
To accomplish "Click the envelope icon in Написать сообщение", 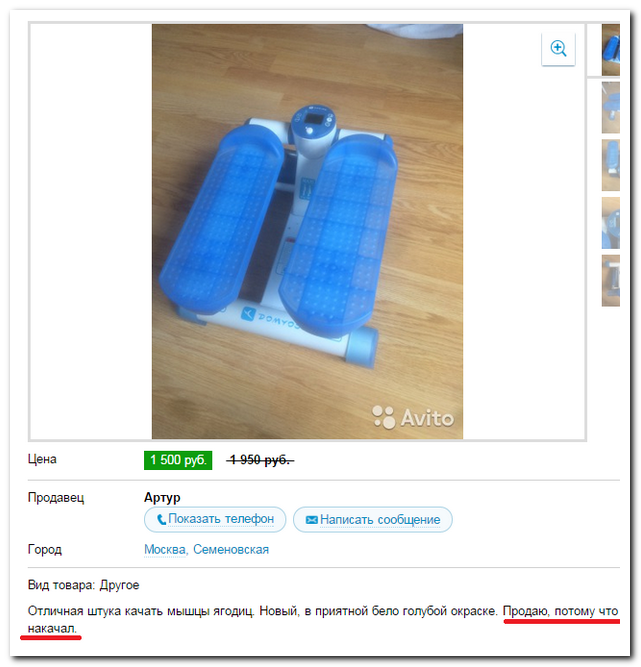I will click(311, 519).
